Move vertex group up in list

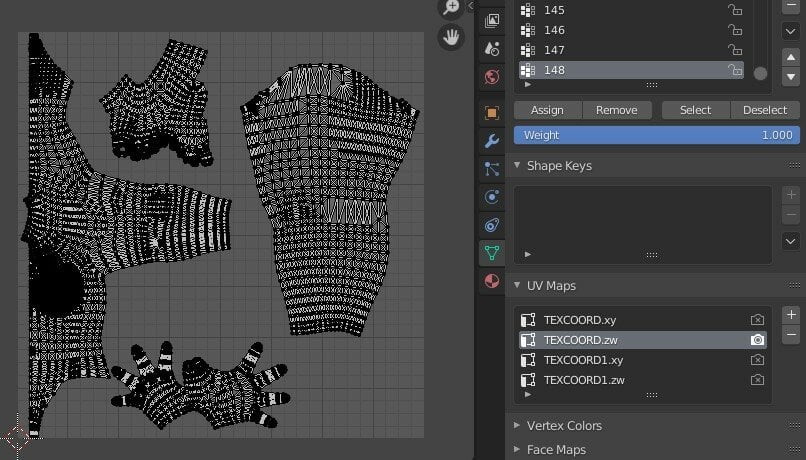pyautogui.click(x=791, y=57)
